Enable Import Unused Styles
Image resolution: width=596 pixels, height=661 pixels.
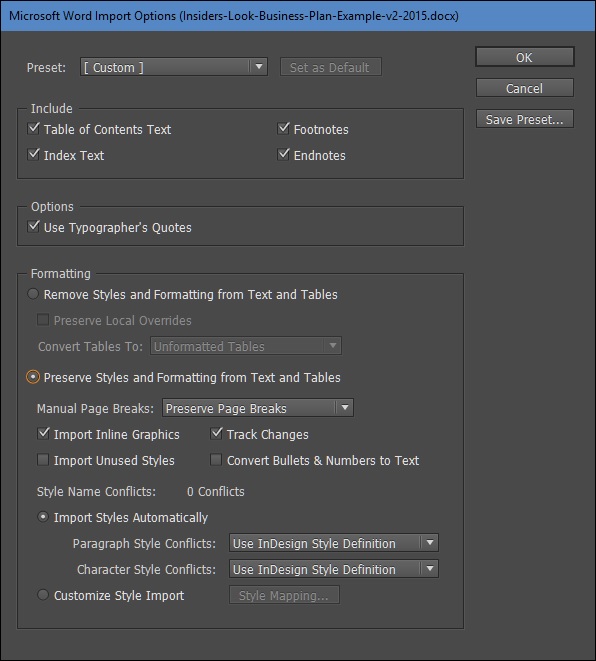(43, 459)
